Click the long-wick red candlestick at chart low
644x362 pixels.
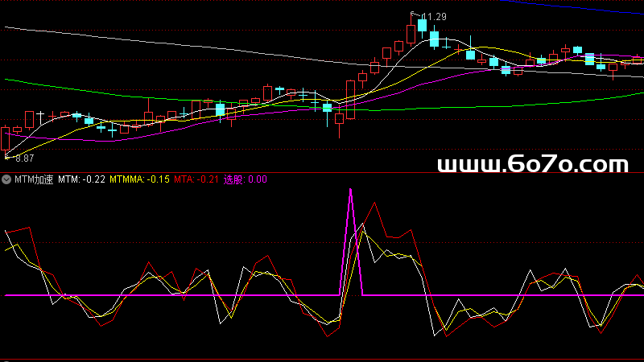339,119
